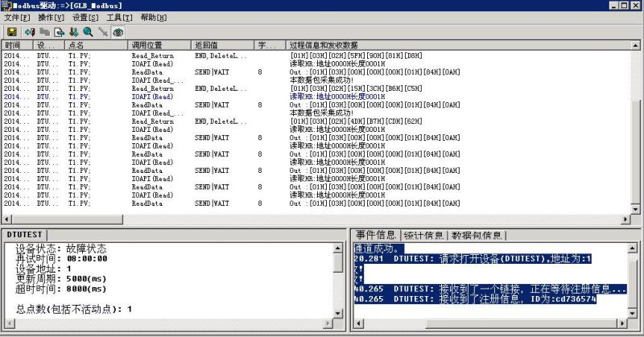The width and height of the screenshot is (644, 337).
Task: Open the 操作 menu
Action: 52,17
